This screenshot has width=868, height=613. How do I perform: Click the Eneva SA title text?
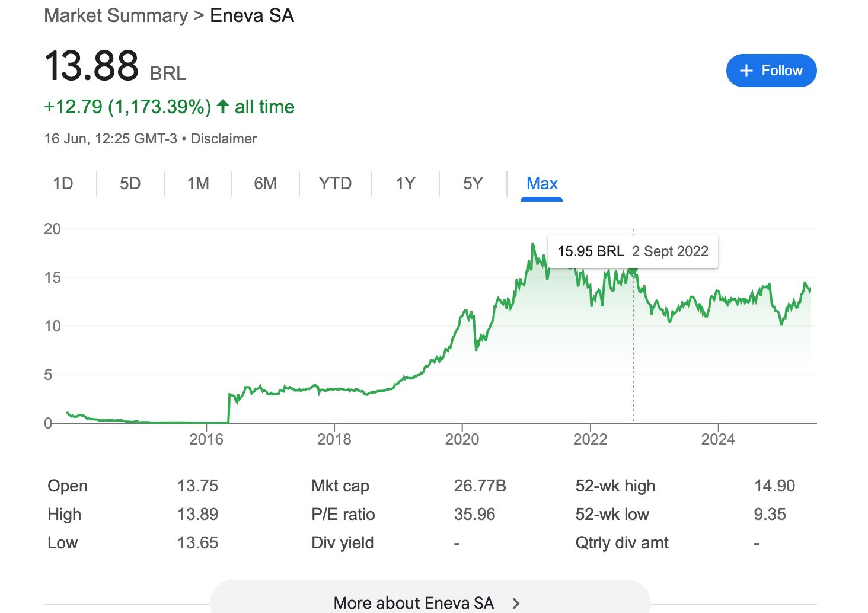coord(252,15)
